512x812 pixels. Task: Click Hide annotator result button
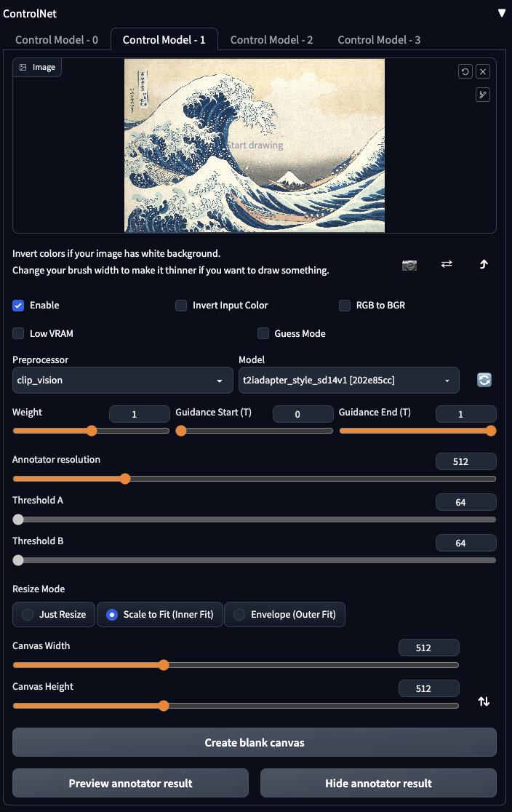(x=378, y=784)
